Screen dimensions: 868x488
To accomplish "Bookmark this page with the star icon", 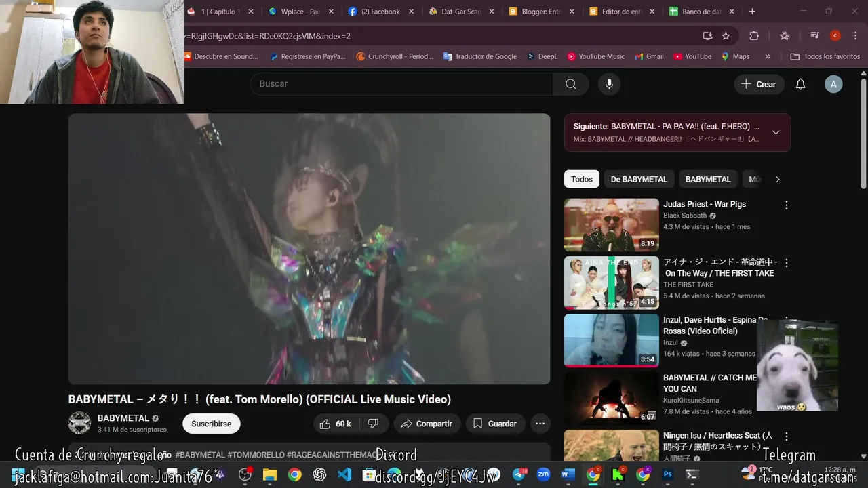I will pyautogui.click(x=726, y=36).
